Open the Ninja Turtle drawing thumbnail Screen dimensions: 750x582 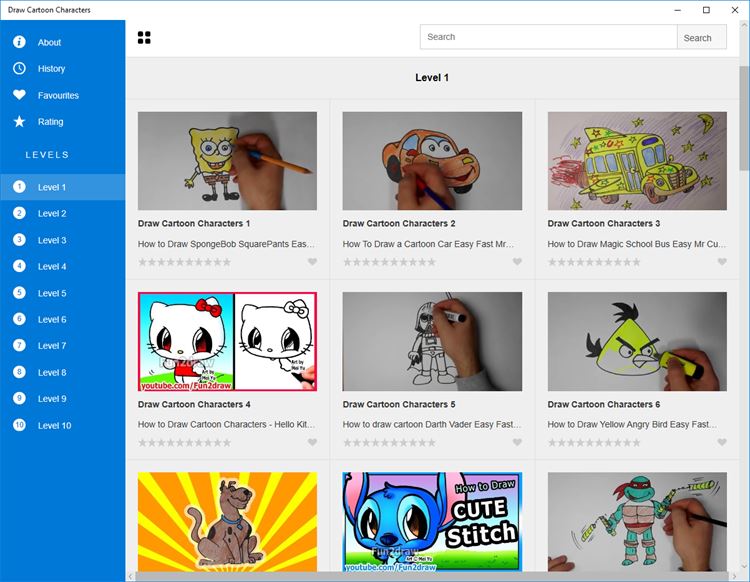[x=637, y=522]
